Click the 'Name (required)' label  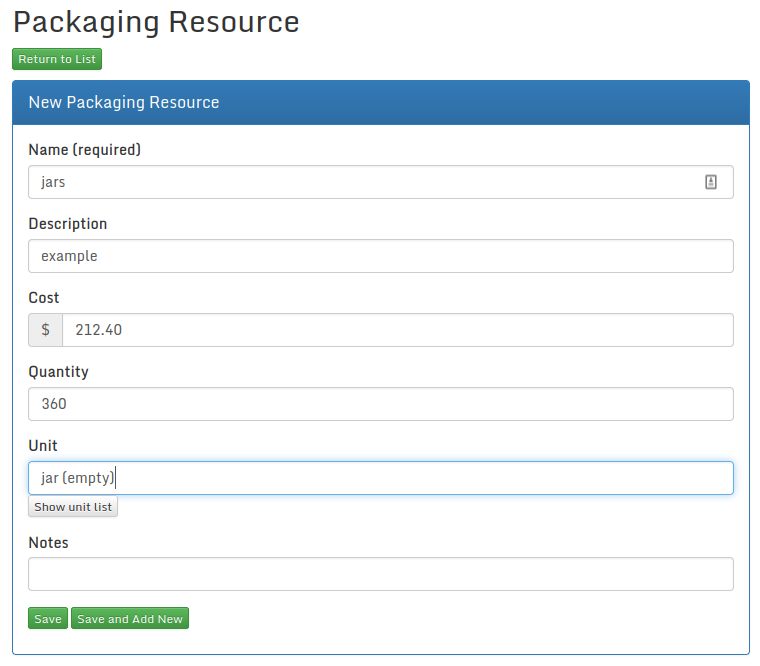[85, 150]
